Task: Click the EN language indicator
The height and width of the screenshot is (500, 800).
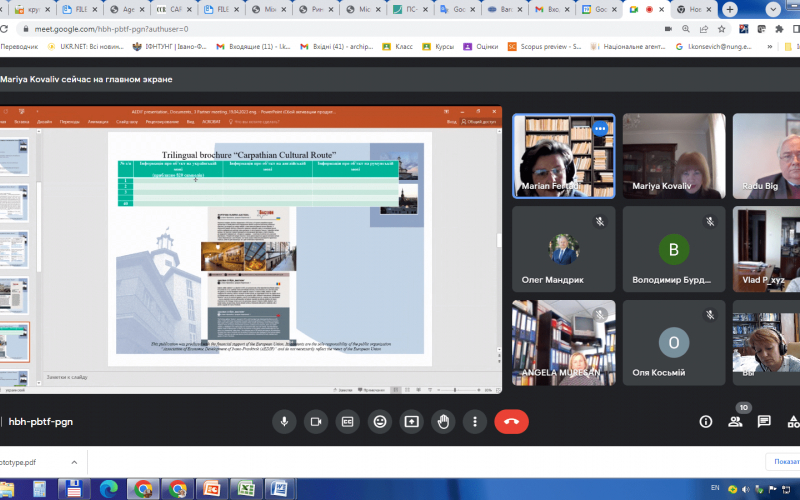Action: pyautogui.click(x=715, y=488)
